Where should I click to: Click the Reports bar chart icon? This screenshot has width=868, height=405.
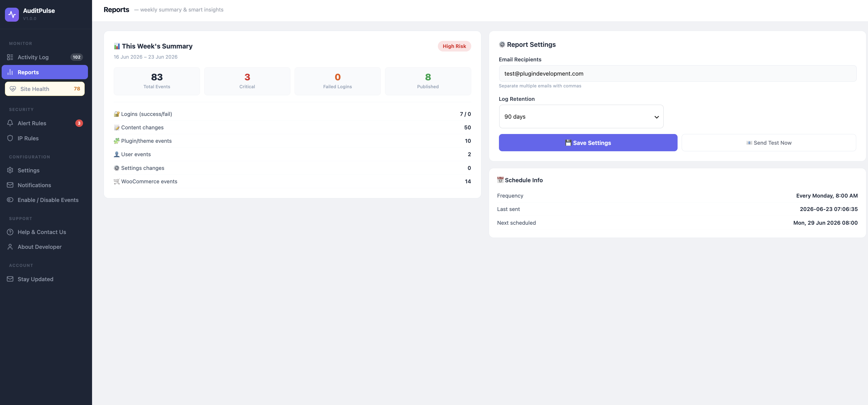tap(10, 72)
